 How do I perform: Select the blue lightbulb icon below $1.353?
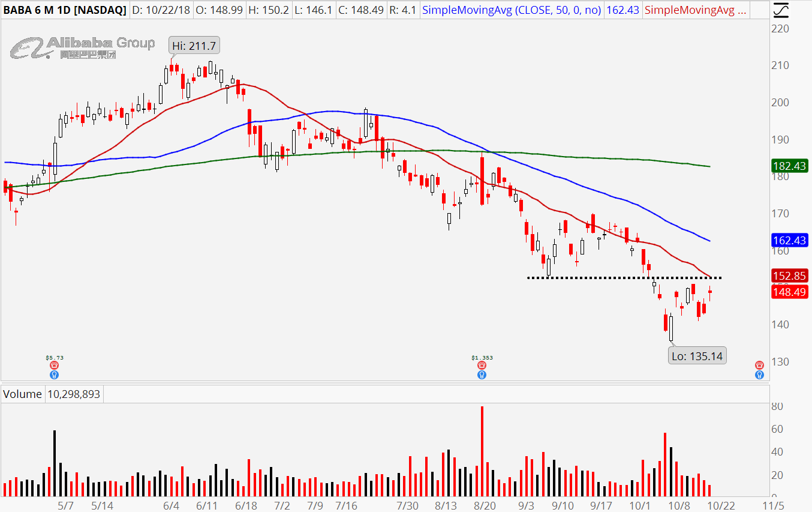(x=481, y=375)
